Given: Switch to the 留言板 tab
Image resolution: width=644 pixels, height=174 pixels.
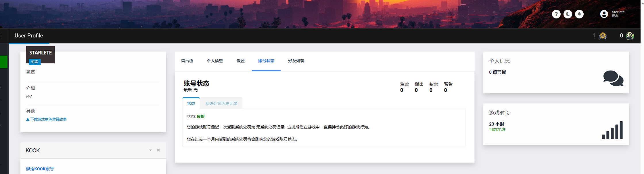Looking at the screenshot, I should tap(187, 61).
